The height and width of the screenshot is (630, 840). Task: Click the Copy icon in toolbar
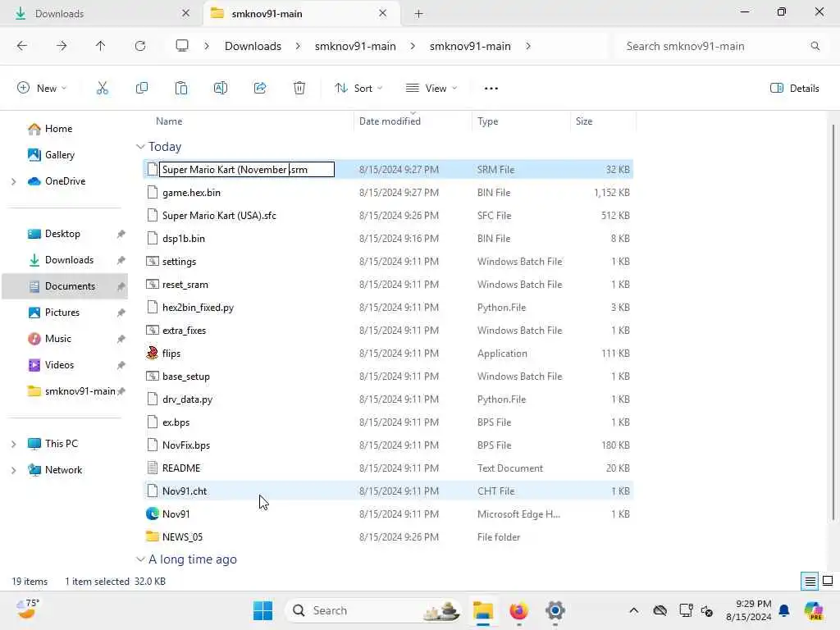pos(141,89)
